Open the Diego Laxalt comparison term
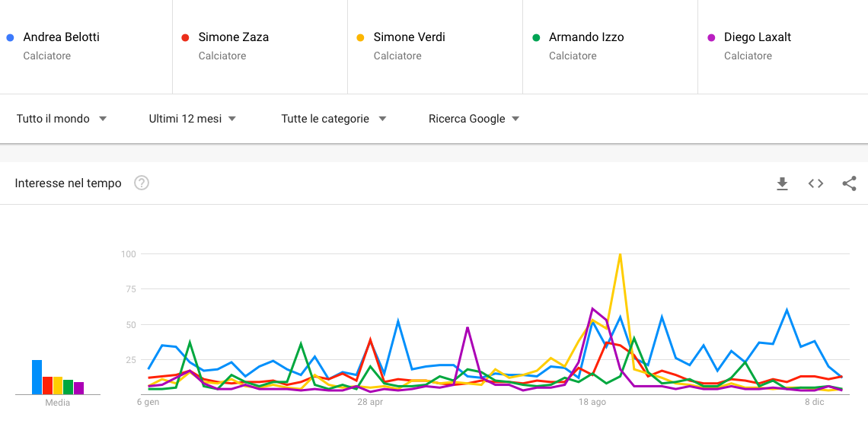868x427 pixels. (x=758, y=37)
